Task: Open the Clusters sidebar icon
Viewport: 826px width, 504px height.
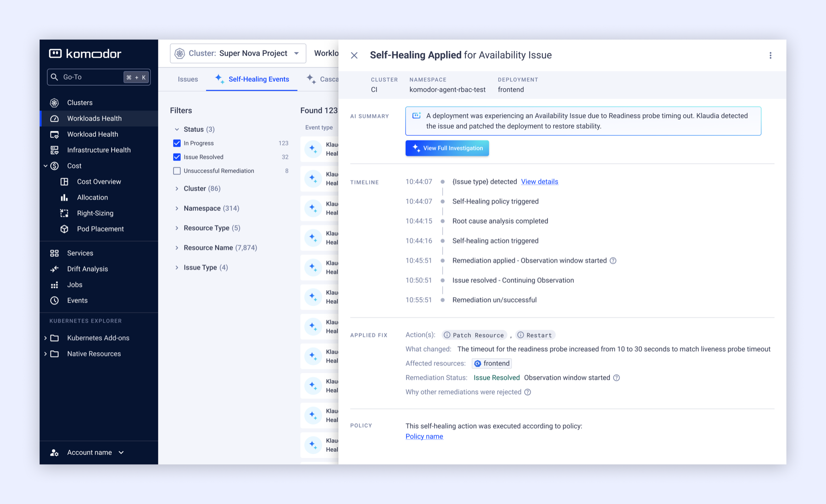Action: pyautogui.click(x=55, y=103)
